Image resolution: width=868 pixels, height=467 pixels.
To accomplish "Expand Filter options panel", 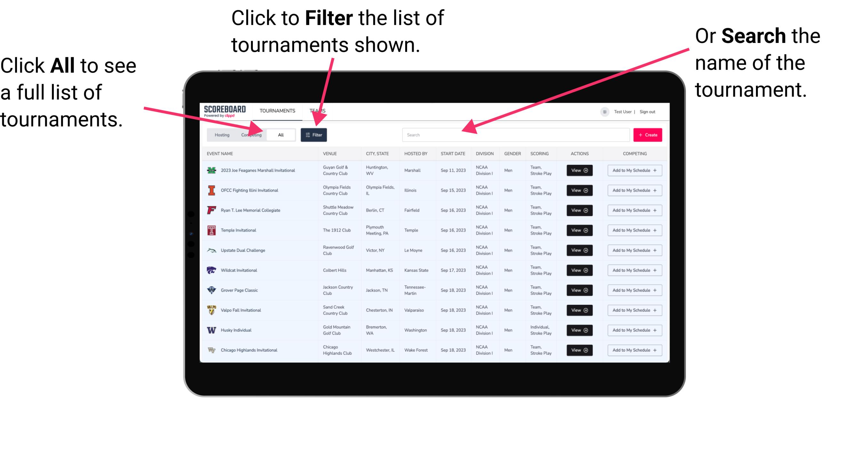I will pos(314,134).
